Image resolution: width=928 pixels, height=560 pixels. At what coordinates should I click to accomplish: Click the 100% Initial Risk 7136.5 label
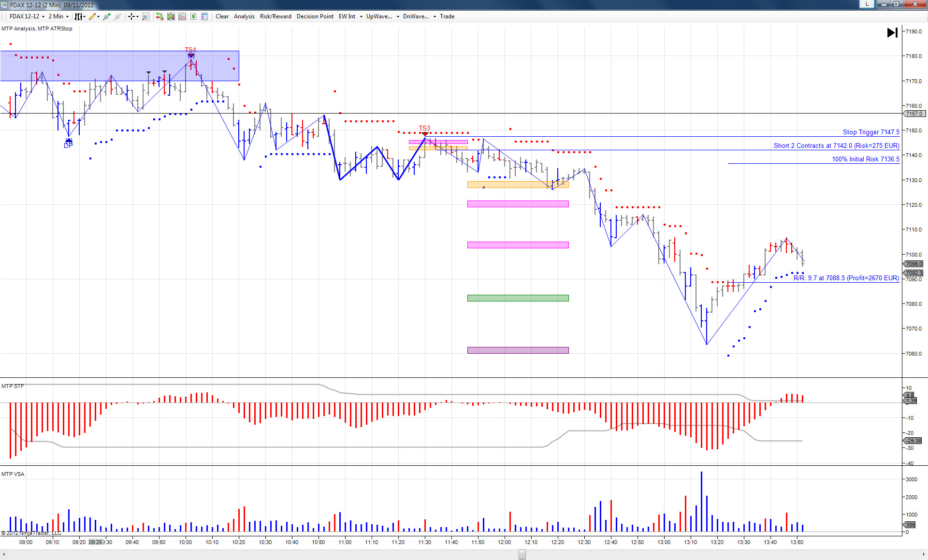pyautogui.click(x=866, y=159)
